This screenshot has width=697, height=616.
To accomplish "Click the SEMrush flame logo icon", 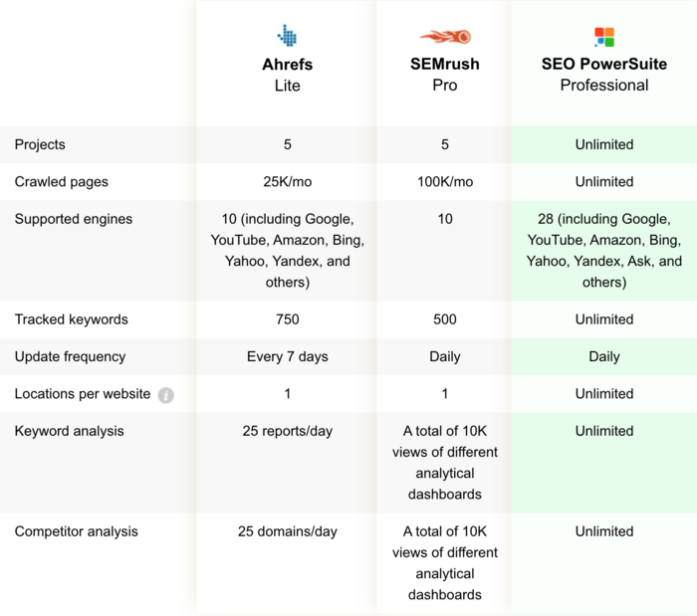I will [x=444, y=37].
